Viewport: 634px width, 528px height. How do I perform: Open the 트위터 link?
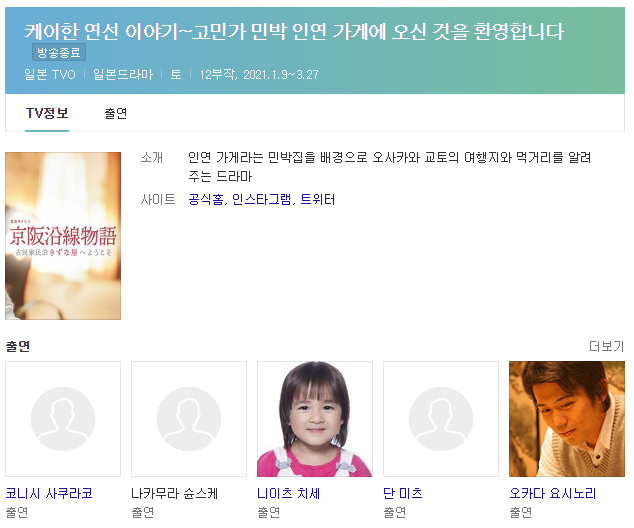click(x=318, y=199)
